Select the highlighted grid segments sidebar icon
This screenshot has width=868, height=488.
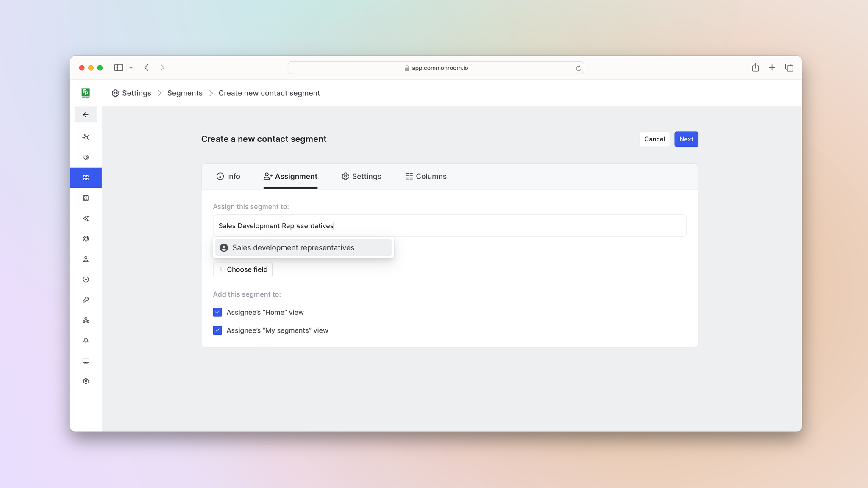coord(86,178)
